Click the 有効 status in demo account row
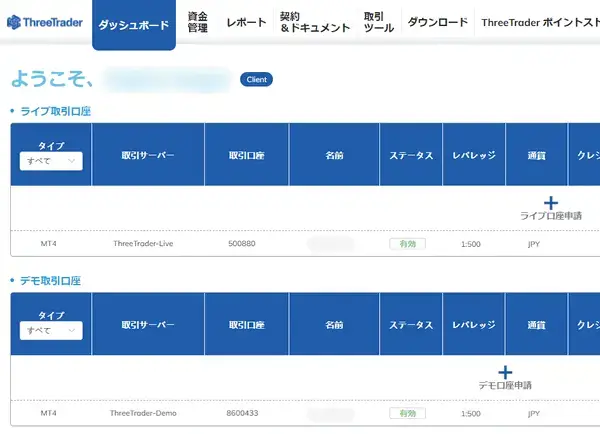 click(408, 413)
